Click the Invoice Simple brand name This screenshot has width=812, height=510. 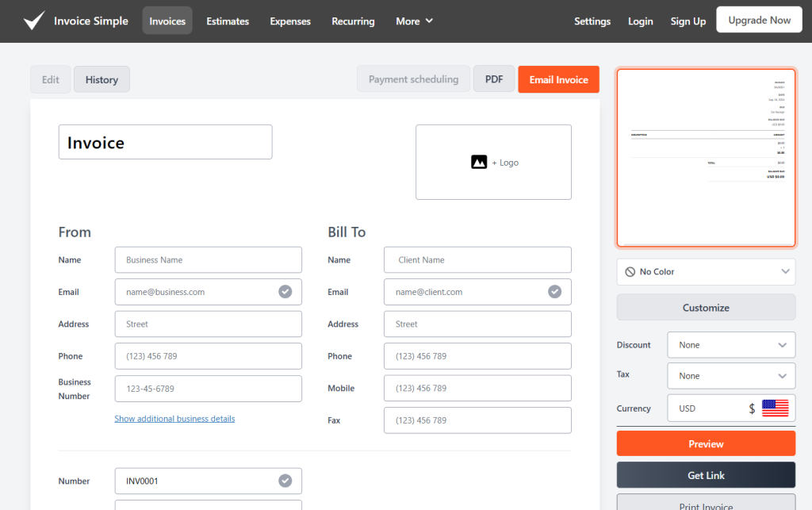pos(91,21)
